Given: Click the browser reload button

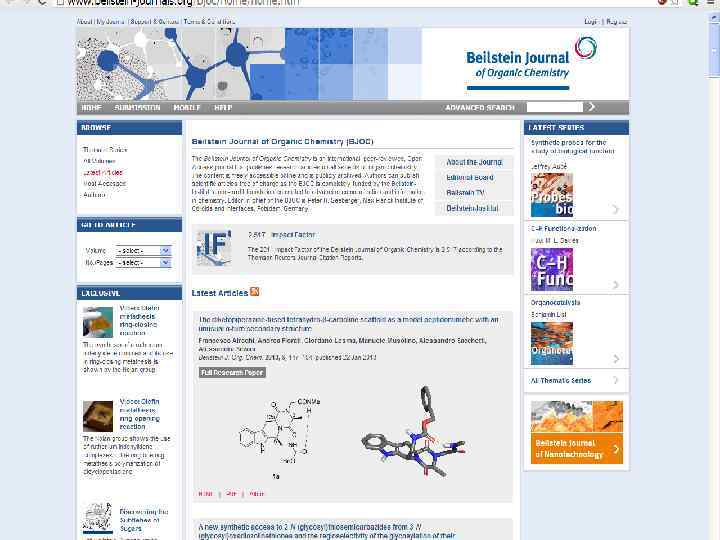Looking at the screenshot, I should coord(42,2).
